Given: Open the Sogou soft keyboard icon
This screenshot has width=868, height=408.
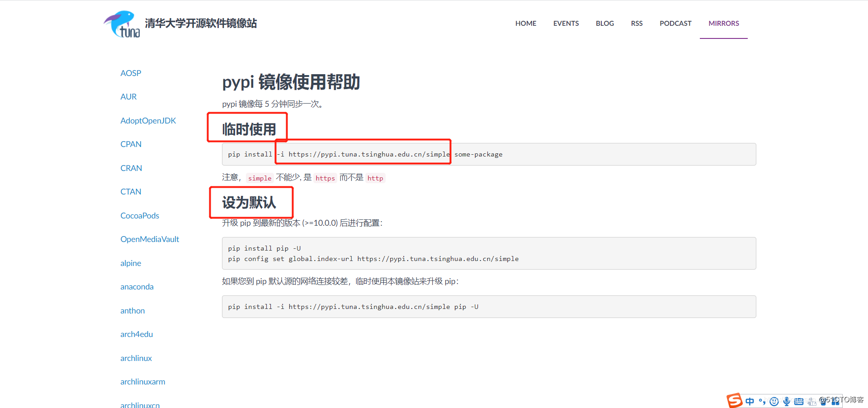Looking at the screenshot, I should point(799,401).
